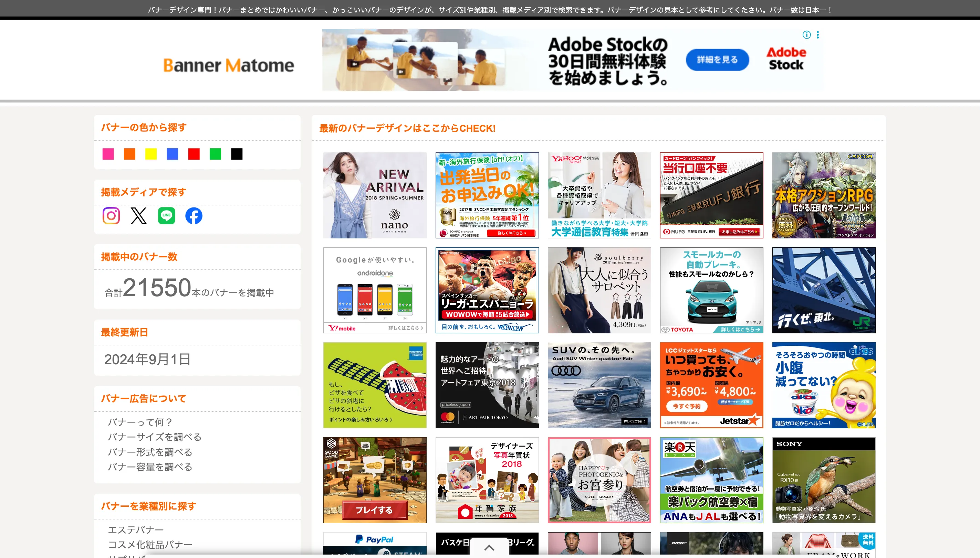Choose the green color swatch
This screenshot has height=558, width=980.
[x=215, y=154]
